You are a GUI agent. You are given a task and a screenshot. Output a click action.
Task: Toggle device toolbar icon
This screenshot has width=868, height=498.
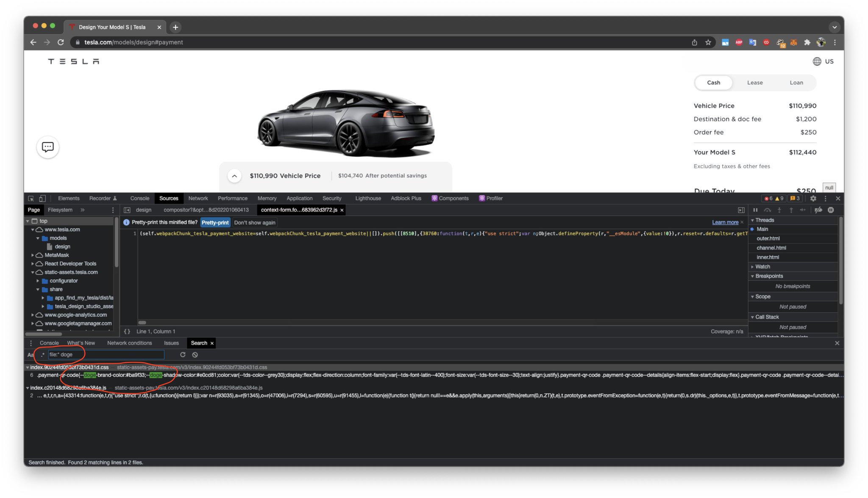pyautogui.click(x=42, y=198)
